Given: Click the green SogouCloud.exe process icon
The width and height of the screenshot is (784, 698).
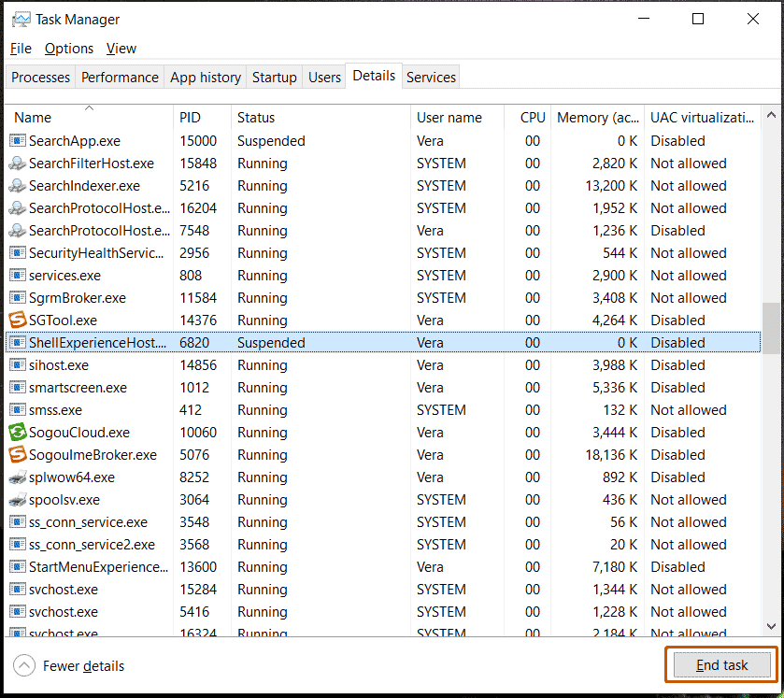Looking at the screenshot, I should click(x=16, y=432).
